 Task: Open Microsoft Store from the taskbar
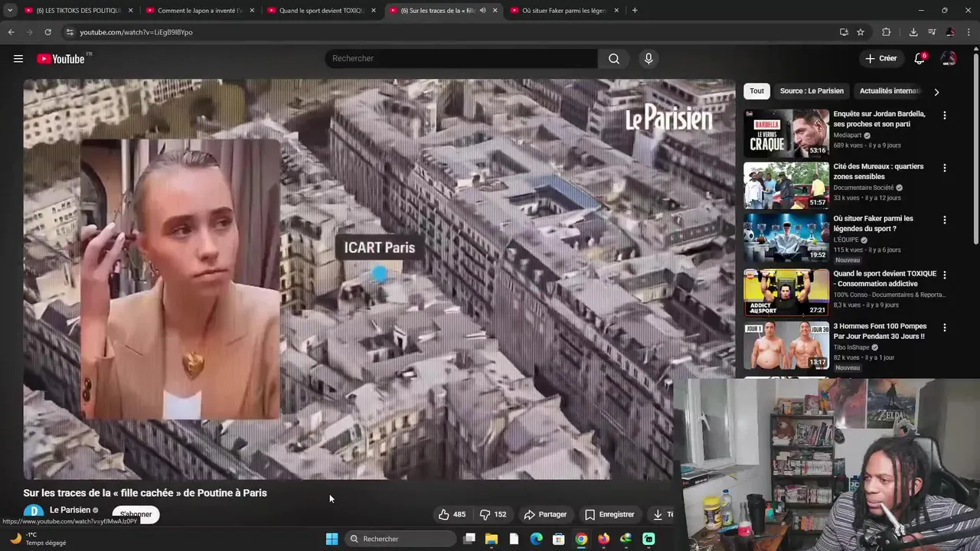(x=559, y=539)
